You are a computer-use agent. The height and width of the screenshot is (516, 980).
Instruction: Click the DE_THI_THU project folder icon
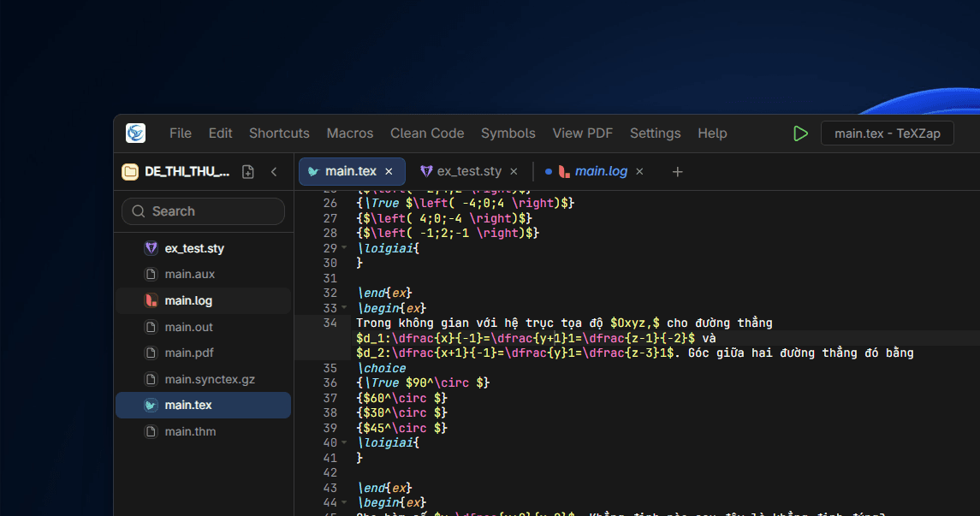click(x=130, y=172)
